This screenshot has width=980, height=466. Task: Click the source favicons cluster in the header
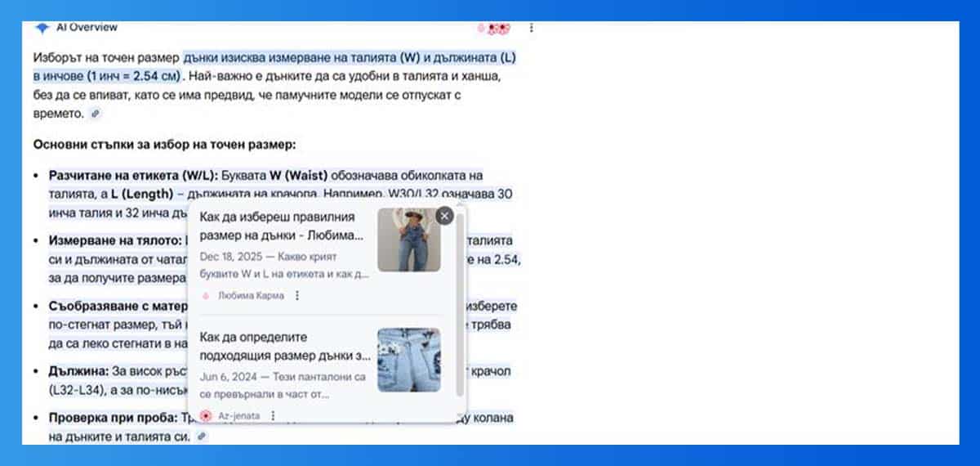pyautogui.click(x=493, y=29)
